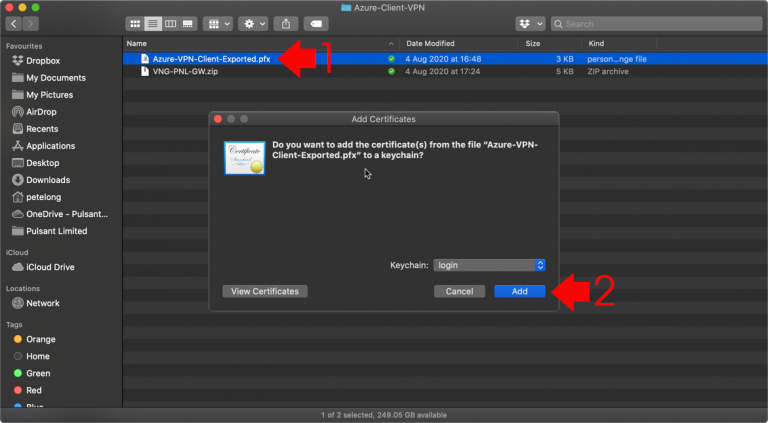Click the Azure-Client-VPN folder title icon

(x=346, y=8)
